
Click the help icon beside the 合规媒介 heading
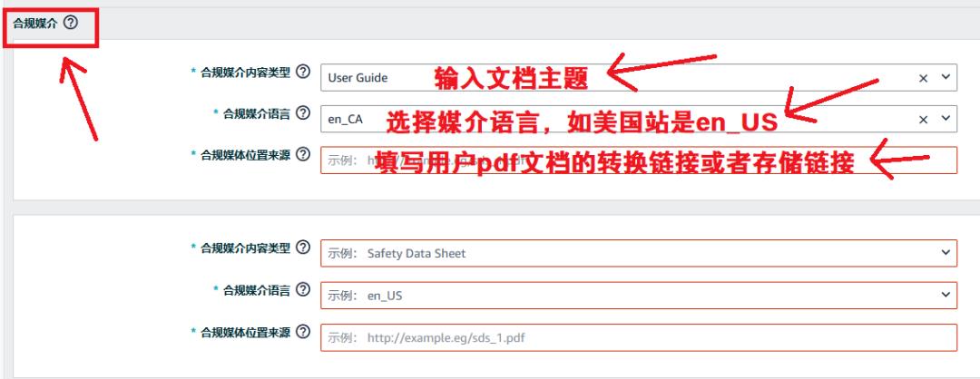pos(72,23)
